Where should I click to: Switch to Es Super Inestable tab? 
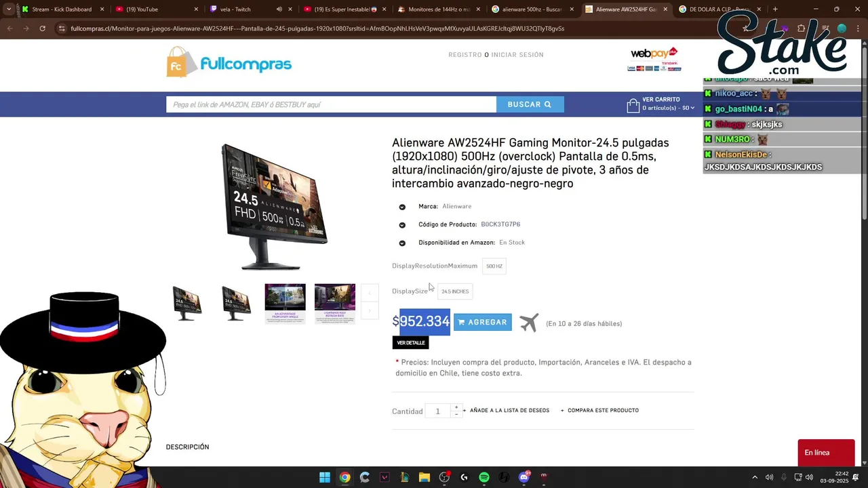tap(347, 9)
